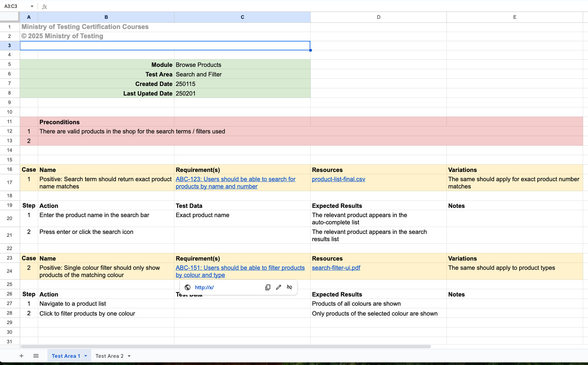Select column A header
This screenshot has width=588, height=365.
point(29,17)
